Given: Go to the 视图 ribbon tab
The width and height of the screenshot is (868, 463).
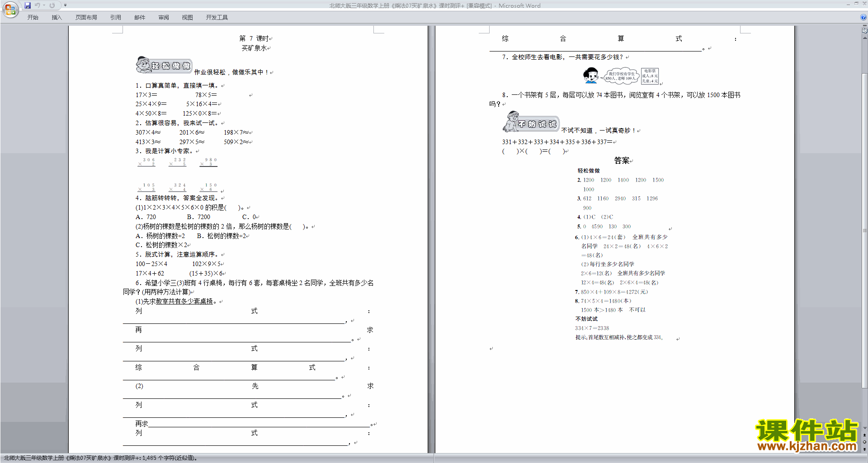Looking at the screenshot, I should [188, 18].
